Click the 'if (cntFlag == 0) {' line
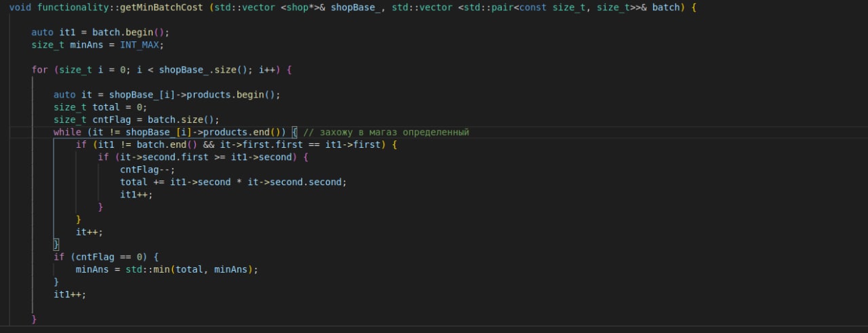The height and width of the screenshot is (333, 868). pos(106,256)
